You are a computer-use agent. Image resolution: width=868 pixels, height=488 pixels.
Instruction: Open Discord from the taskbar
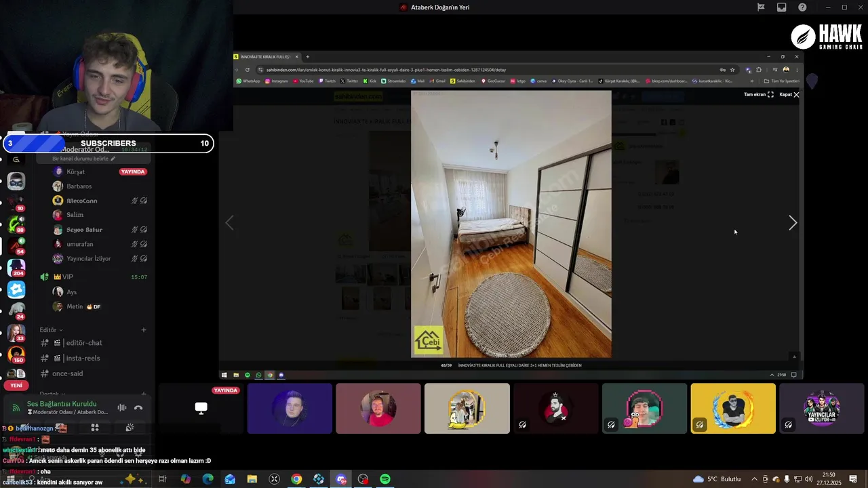pos(341,479)
